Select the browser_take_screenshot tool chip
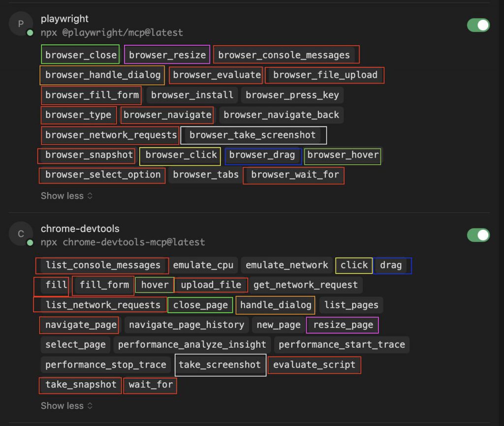This screenshot has width=504, height=426. pyautogui.click(x=252, y=135)
